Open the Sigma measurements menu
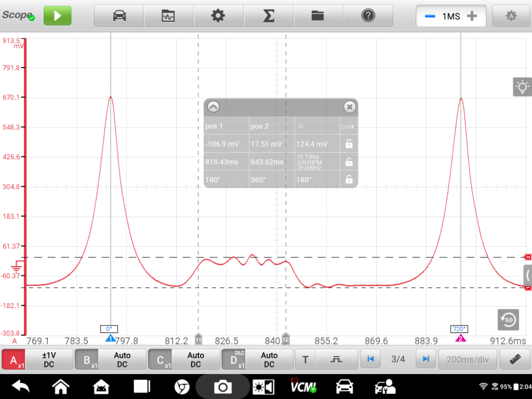 269,16
